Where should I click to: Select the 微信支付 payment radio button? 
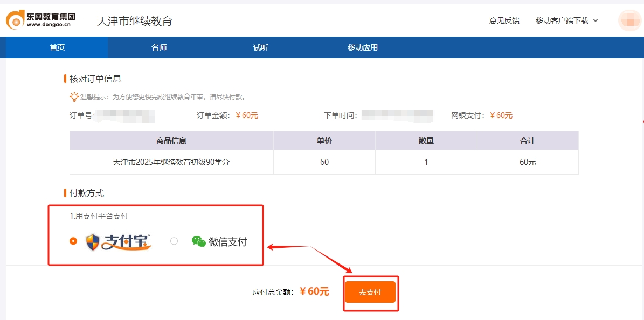click(174, 241)
